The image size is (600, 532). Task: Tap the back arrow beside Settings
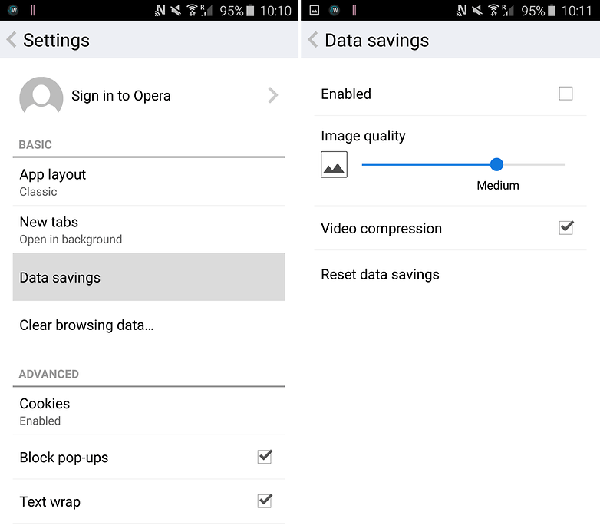click(11, 40)
